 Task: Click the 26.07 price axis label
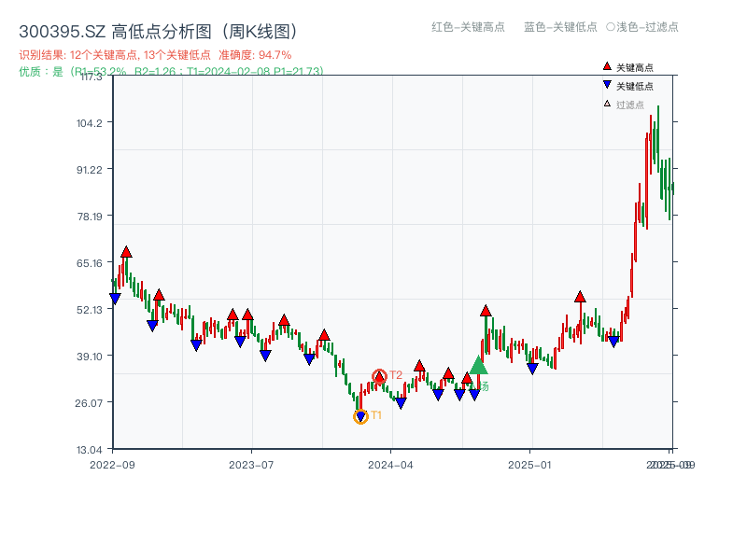tap(89, 403)
